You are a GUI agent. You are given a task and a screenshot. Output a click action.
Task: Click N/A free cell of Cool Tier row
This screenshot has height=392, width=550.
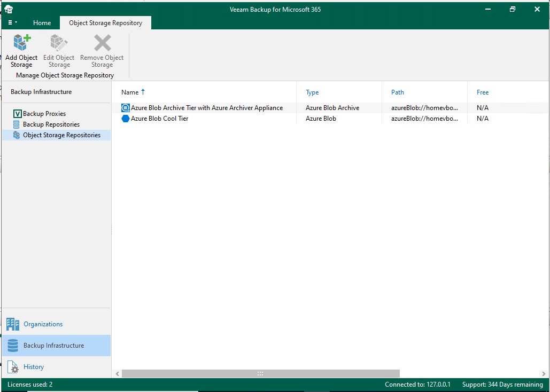483,119
